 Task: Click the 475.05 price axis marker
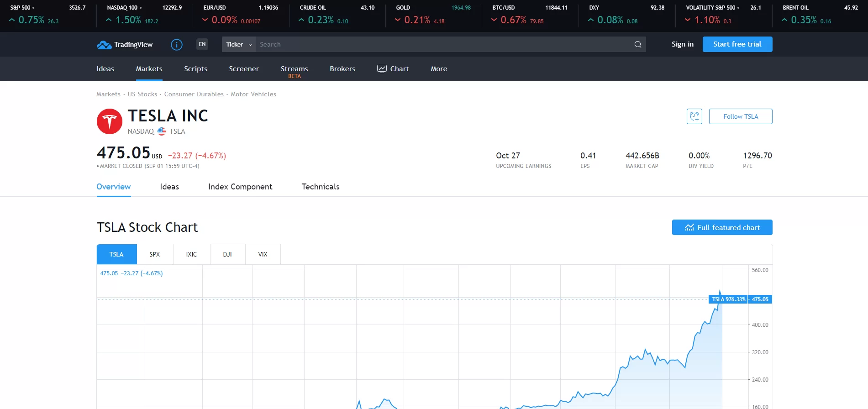pos(760,299)
